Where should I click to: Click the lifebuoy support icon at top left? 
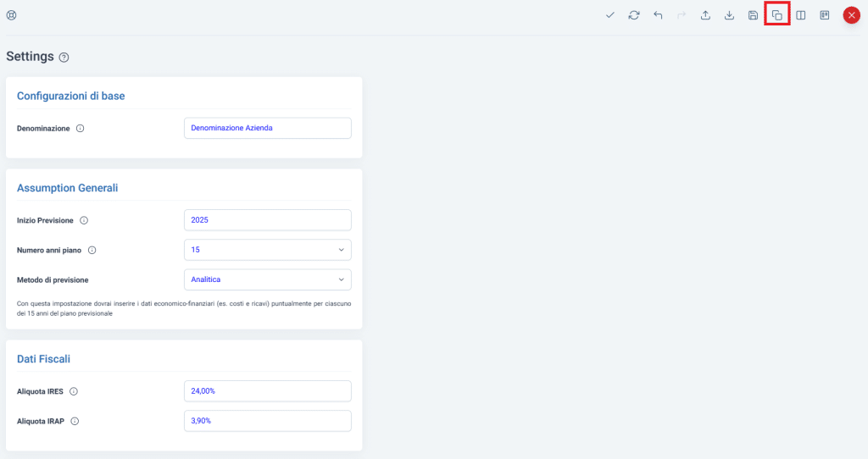click(x=12, y=15)
